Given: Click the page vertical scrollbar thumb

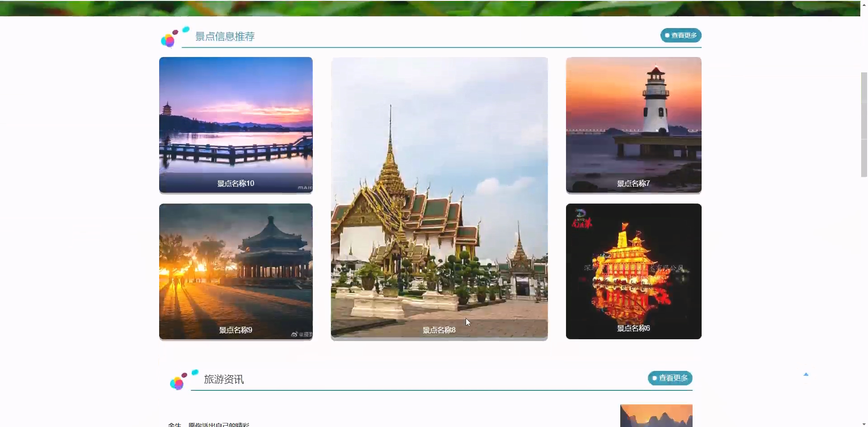Looking at the screenshot, I should click(864, 124).
